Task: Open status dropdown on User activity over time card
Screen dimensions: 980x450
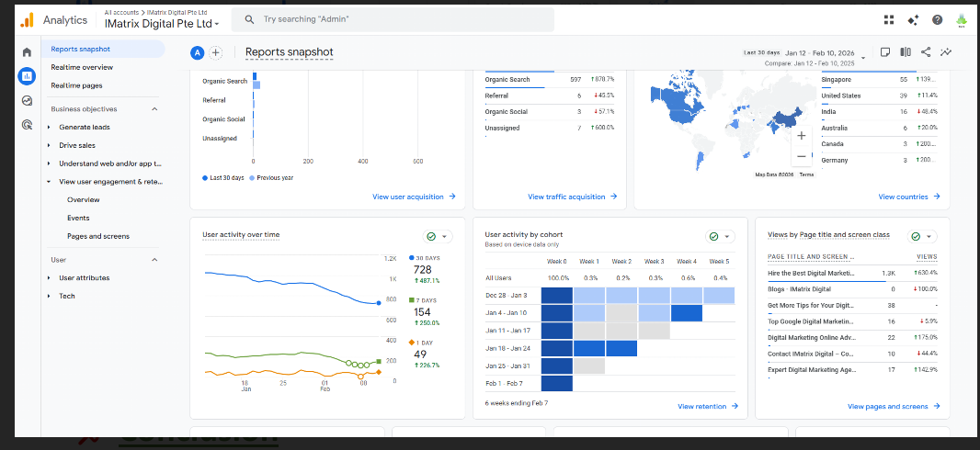Action: point(439,236)
